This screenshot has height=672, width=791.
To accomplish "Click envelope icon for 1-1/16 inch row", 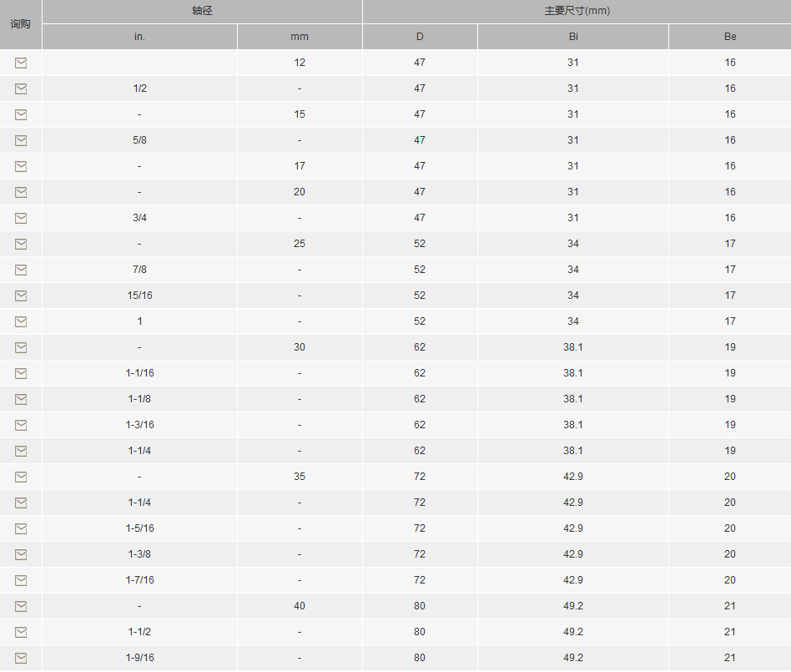I will tap(21, 373).
